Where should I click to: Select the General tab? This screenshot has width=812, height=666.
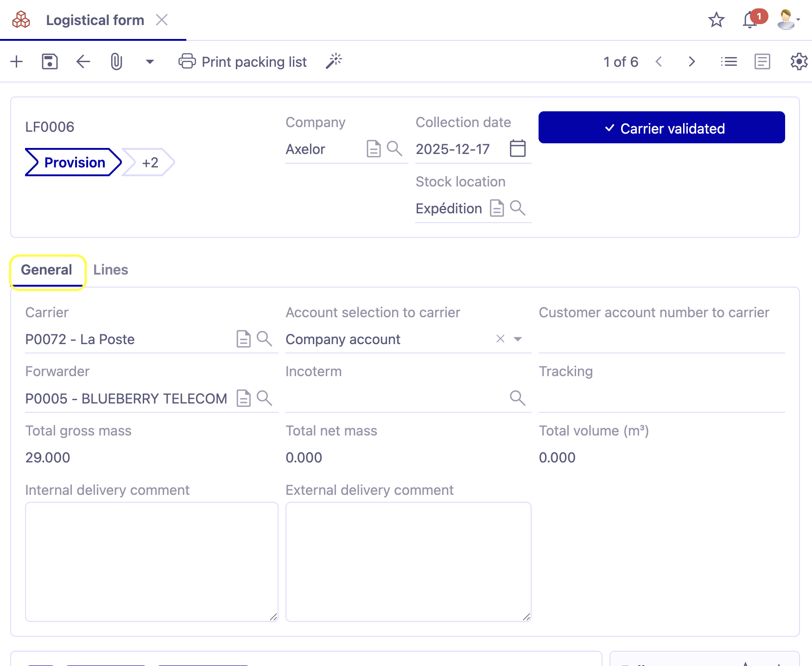click(x=46, y=269)
